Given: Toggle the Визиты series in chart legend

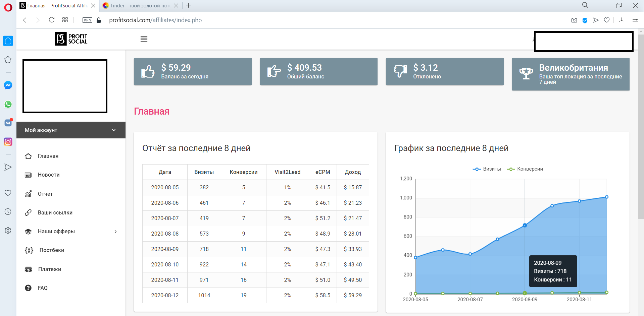Looking at the screenshot, I should [487, 169].
